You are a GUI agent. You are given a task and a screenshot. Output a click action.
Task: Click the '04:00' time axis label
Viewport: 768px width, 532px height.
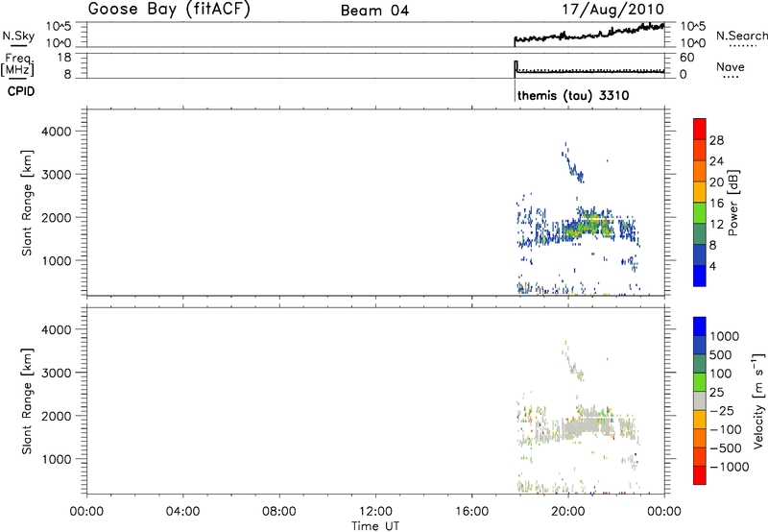coord(182,512)
